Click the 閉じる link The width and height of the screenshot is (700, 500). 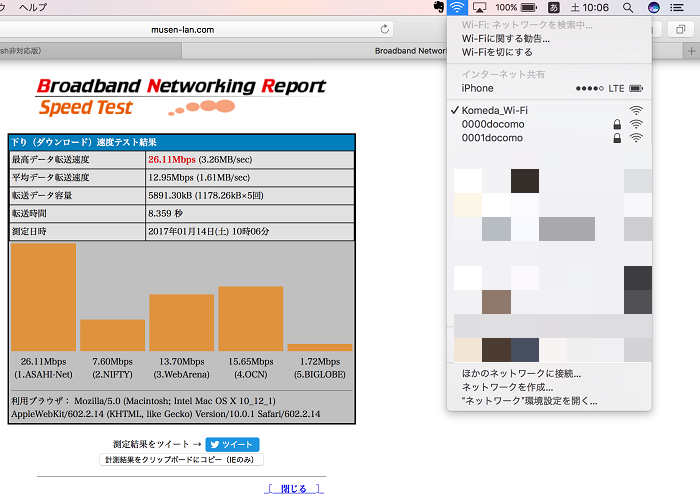click(x=294, y=489)
